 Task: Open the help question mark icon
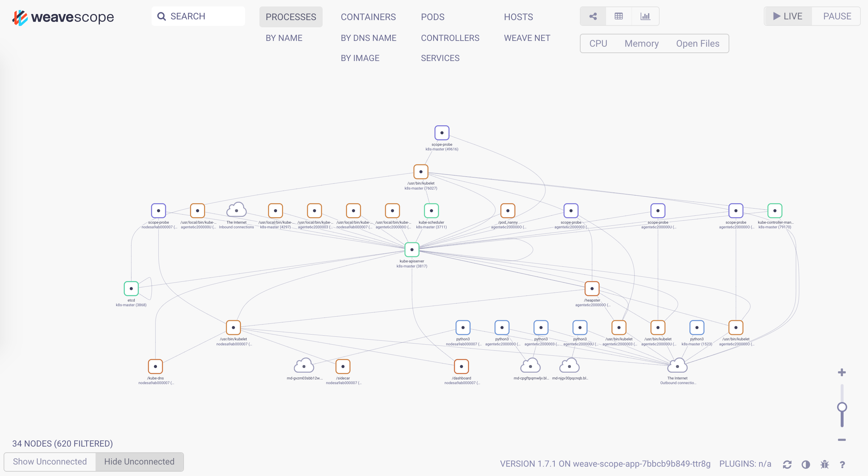[x=842, y=465]
